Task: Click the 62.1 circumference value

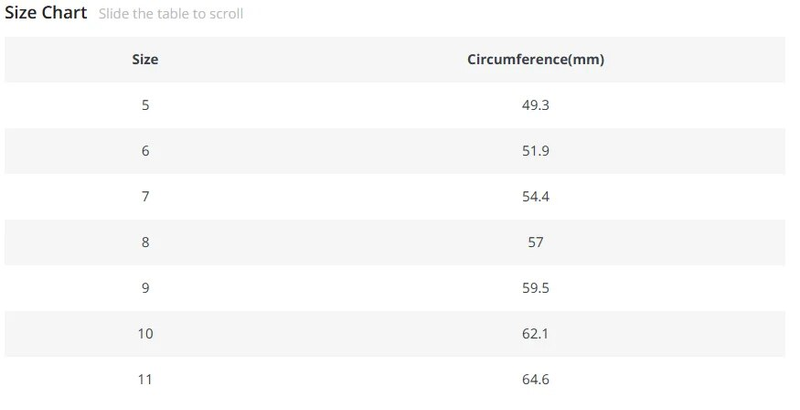Action: click(535, 333)
